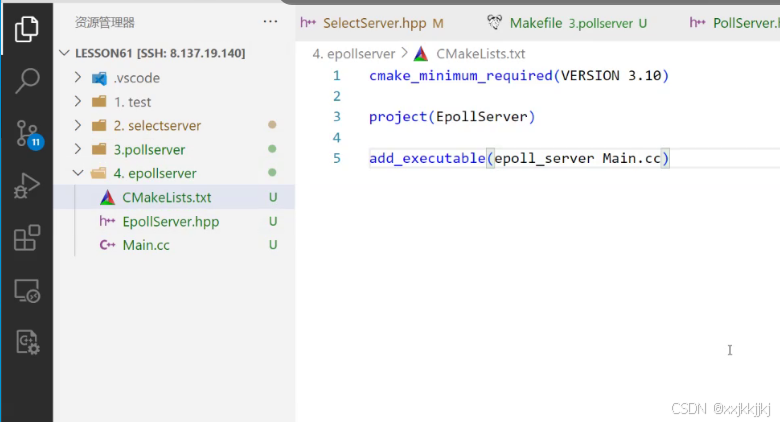Open Source Control with 11 changes badge

coord(28,134)
